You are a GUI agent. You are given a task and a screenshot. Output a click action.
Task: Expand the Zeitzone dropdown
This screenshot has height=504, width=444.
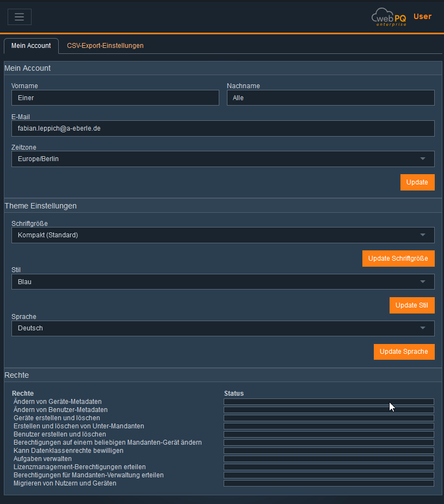(223, 159)
